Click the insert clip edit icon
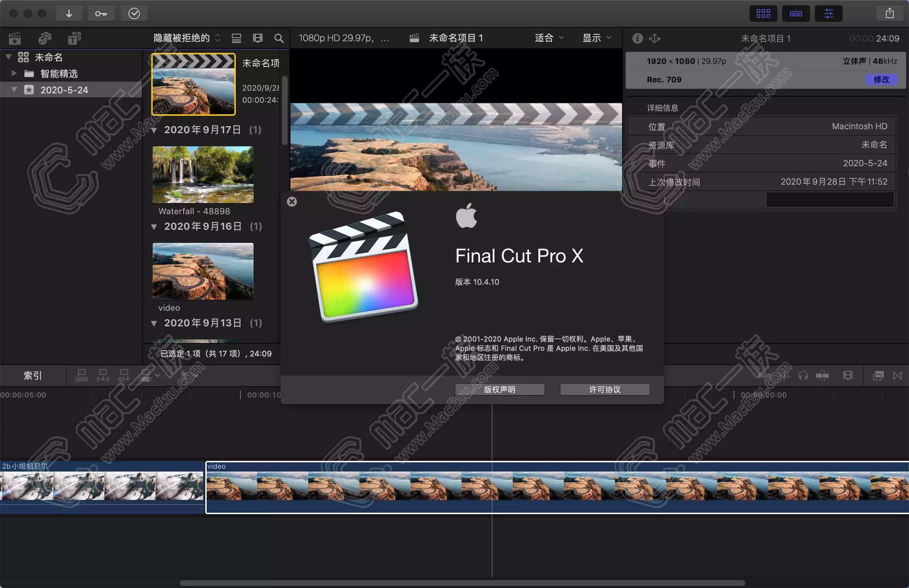The image size is (909, 588). (x=103, y=376)
